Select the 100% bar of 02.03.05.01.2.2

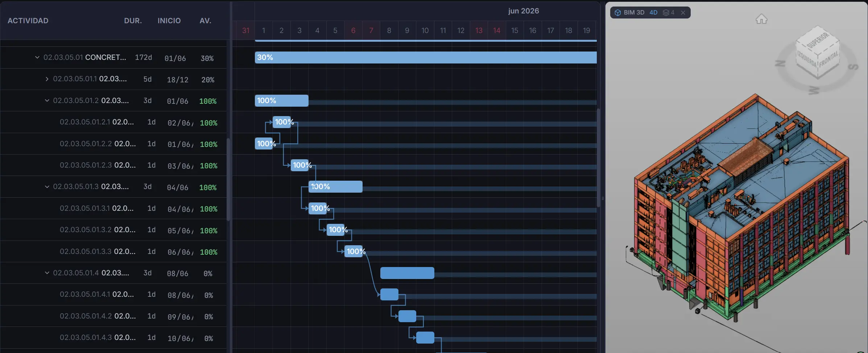(264, 144)
